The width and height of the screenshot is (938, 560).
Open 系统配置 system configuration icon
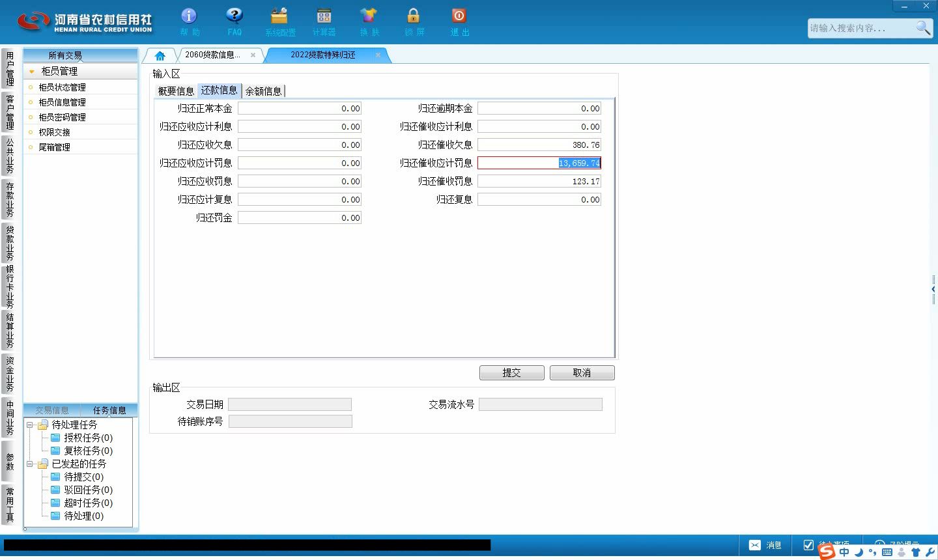click(279, 16)
